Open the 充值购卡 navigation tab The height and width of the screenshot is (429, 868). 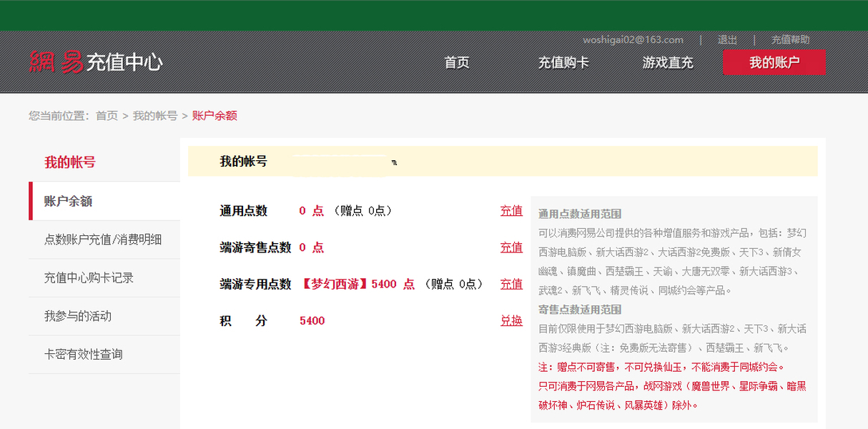[563, 62]
